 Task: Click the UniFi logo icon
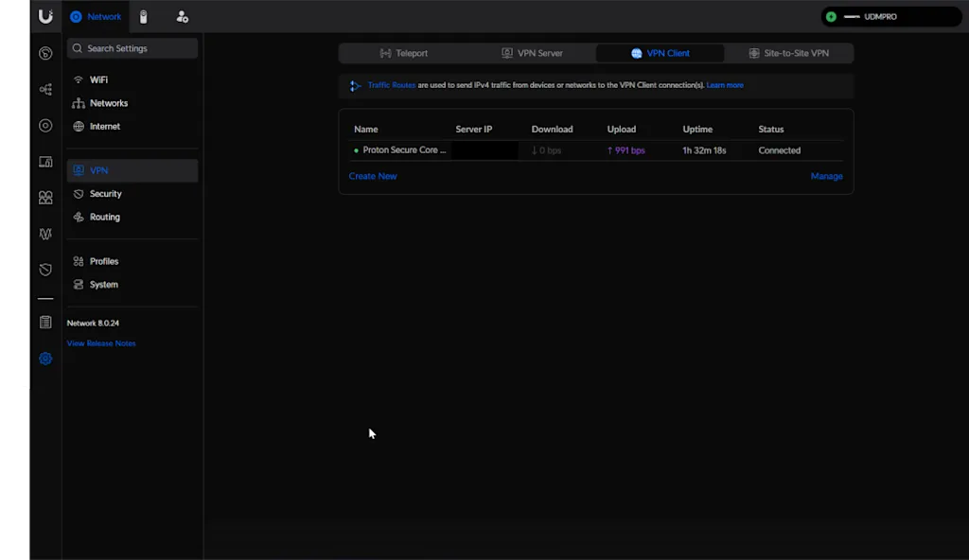point(45,16)
